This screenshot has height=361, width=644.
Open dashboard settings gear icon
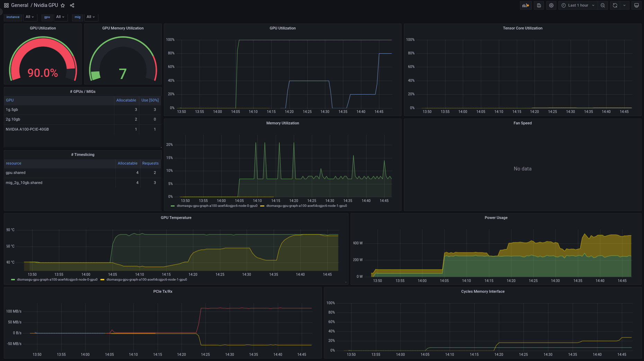point(551,5)
